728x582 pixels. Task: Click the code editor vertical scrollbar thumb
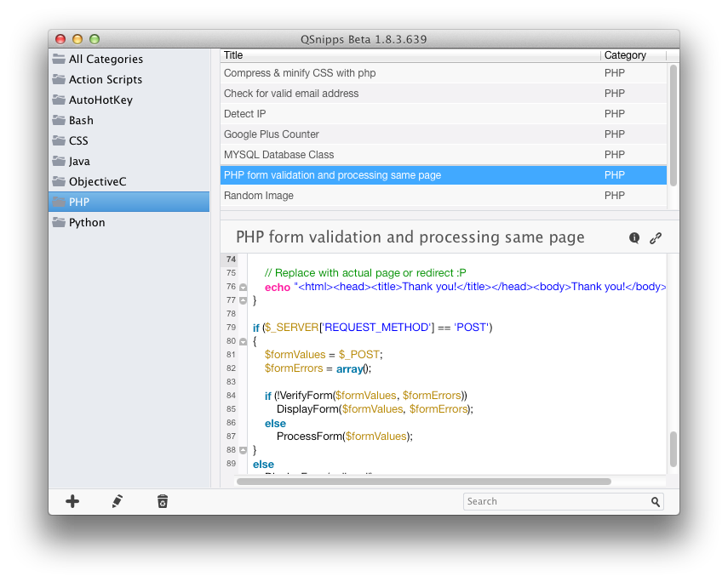tap(674, 449)
